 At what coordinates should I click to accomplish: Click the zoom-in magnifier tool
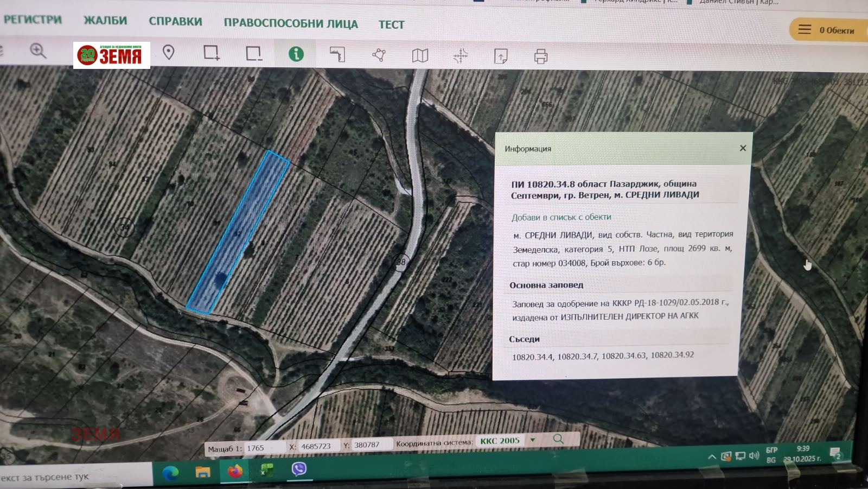[x=38, y=51]
